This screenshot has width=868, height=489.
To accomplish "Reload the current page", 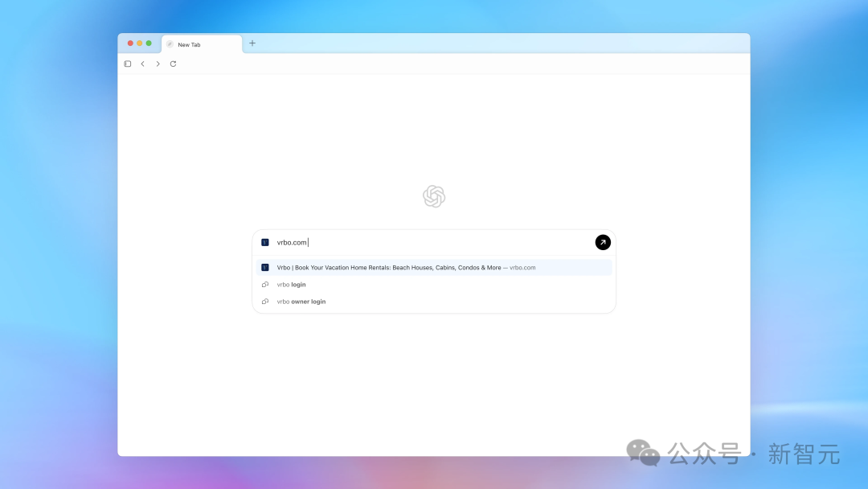I will tap(174, 64).
